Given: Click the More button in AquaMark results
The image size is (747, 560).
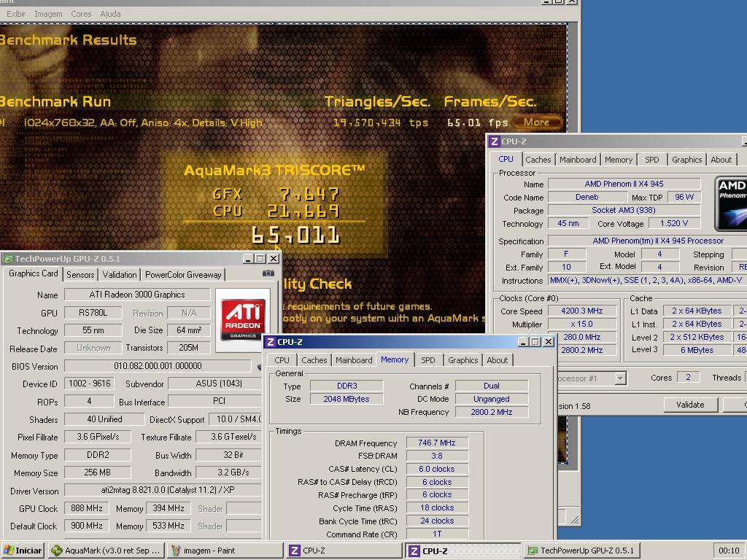Looking at the screenshot, I should tap(536, 122).
